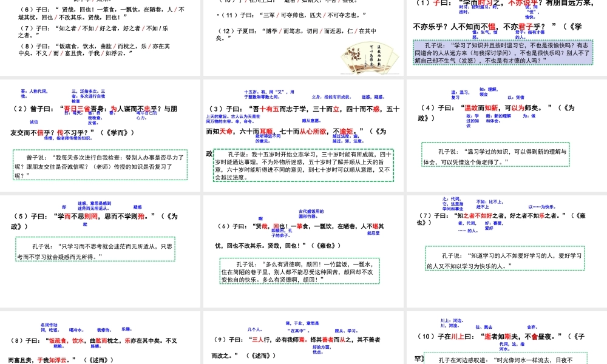607x364 pixels.
Task: Click line (12) 子夏曰 博学而笃志
Action: coord(296,35)
